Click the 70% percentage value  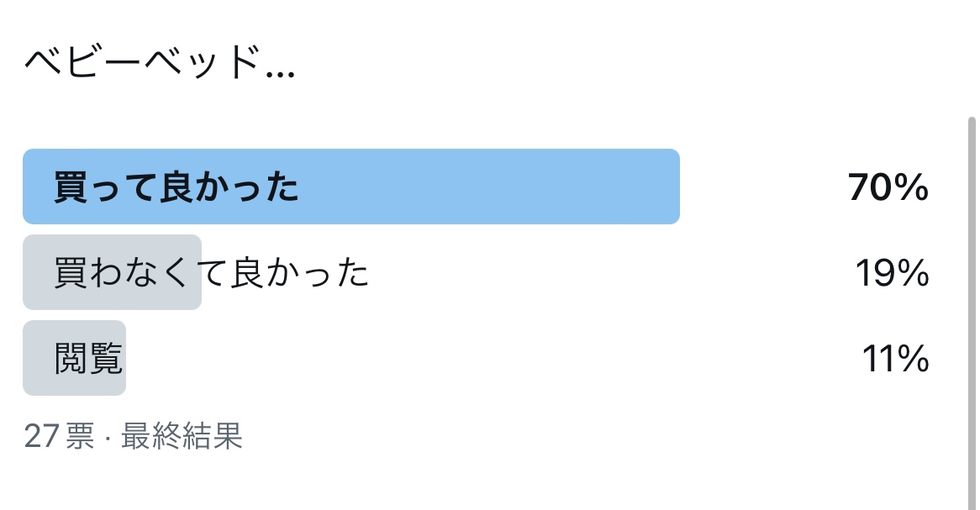pyautogui.click(x=888, y=188)
